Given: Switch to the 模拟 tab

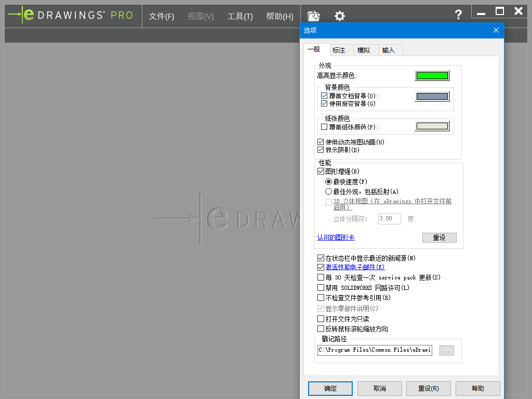Looking at the screenshot, I should 364,50.
